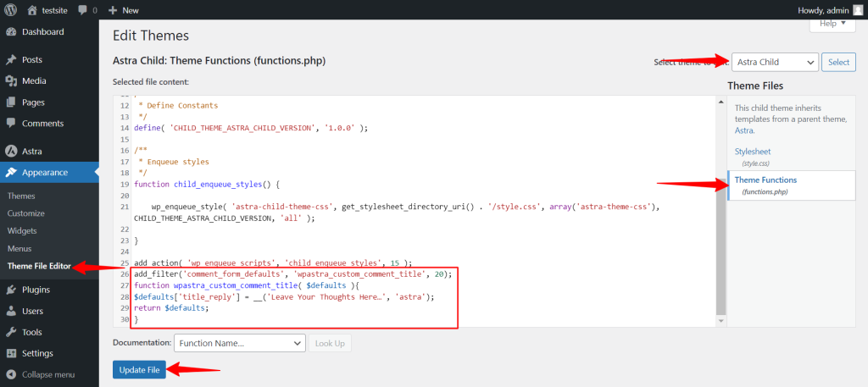
Task: Select Theme File Editor submenu
Action: (x=39, y=266)
